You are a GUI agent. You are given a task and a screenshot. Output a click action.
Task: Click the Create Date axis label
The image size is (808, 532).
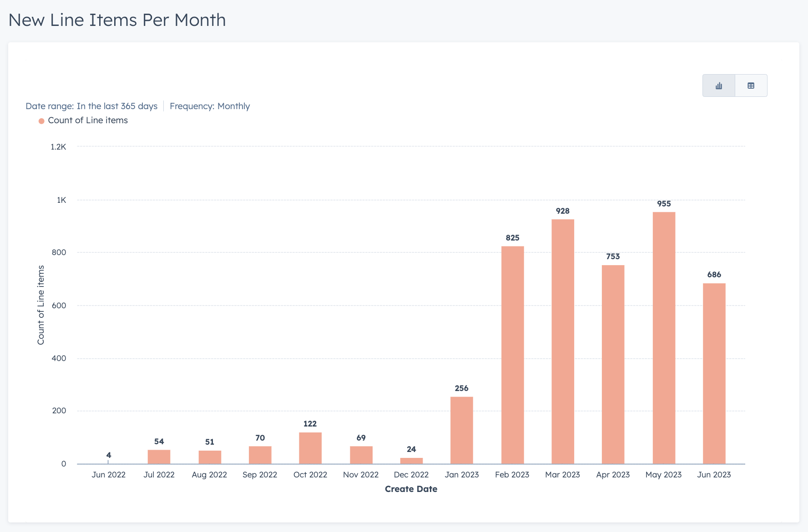pyautogui.click(x=410, y=489)
